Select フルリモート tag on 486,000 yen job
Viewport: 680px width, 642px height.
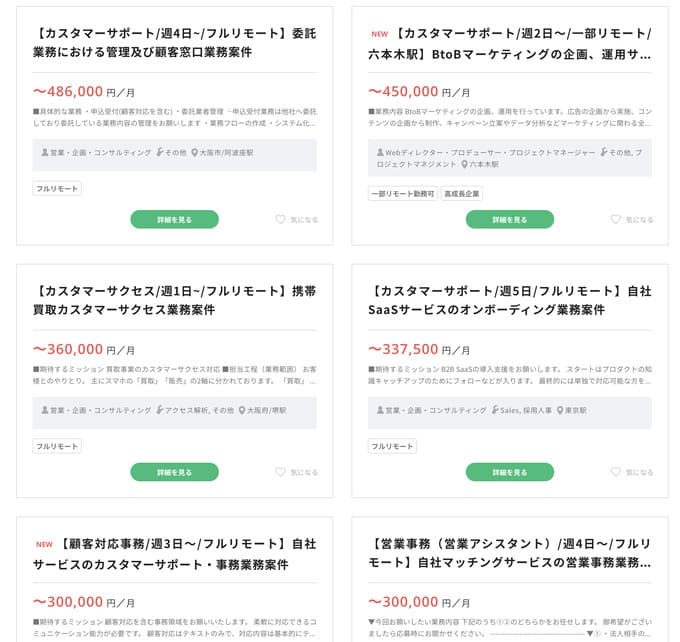57,188
